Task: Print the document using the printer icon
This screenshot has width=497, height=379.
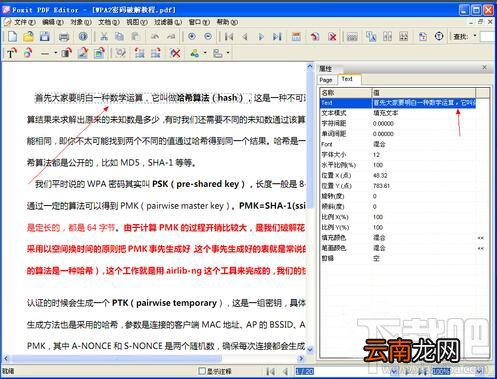Action: [x=63, y=37]
